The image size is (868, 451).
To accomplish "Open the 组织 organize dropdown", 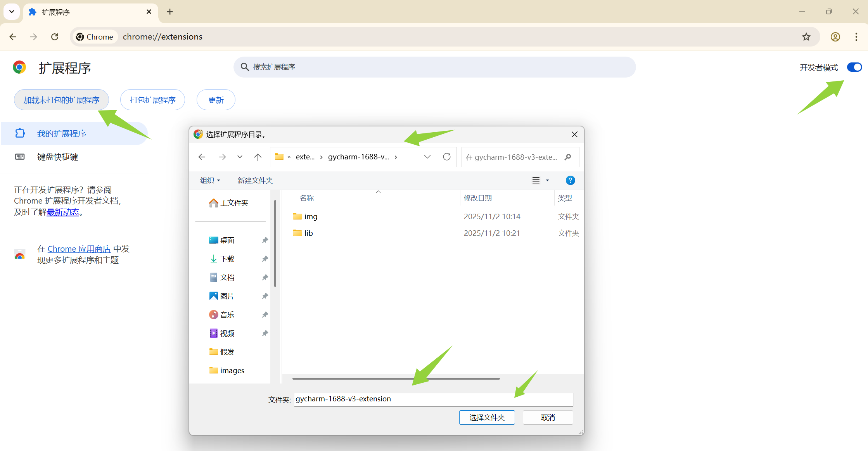I will click(210, 180).
